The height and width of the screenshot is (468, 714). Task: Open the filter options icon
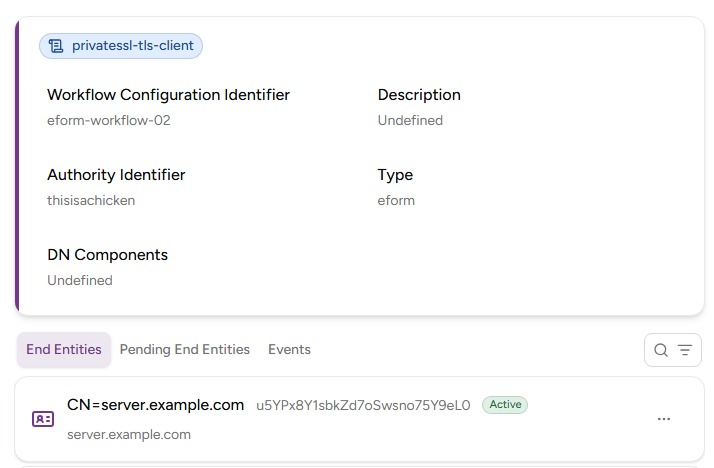point(685,350)
